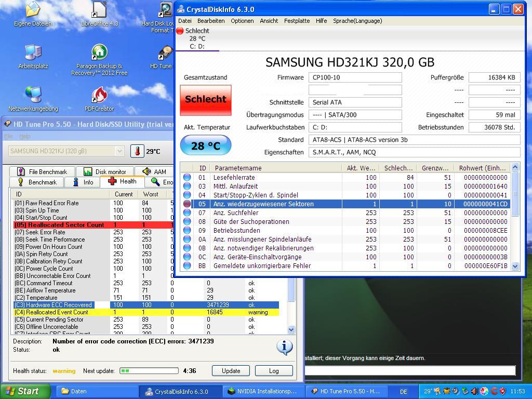This screenshot has width=532, height=399.
Task: Click the Log button in HD Tune
Action: pos(274,371)
